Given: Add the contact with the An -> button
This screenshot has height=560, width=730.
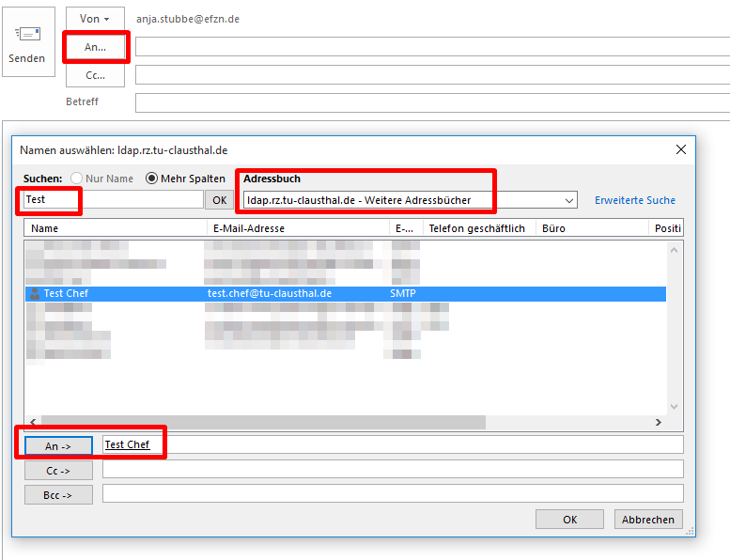Looking at the screenshot, I should point(58,445).
